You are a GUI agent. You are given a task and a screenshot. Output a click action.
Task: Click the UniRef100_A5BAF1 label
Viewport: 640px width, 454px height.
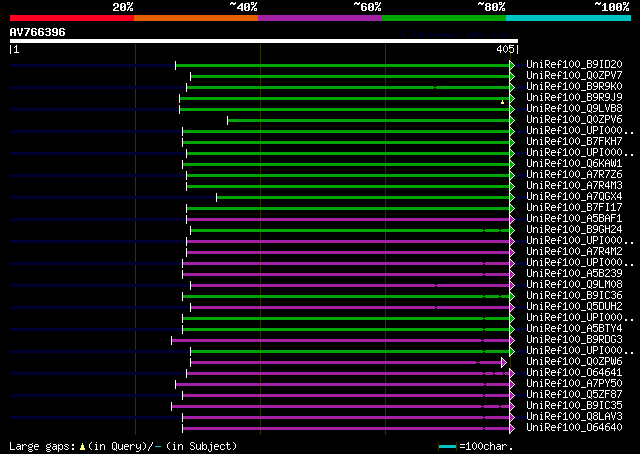[x=574, y=219]
